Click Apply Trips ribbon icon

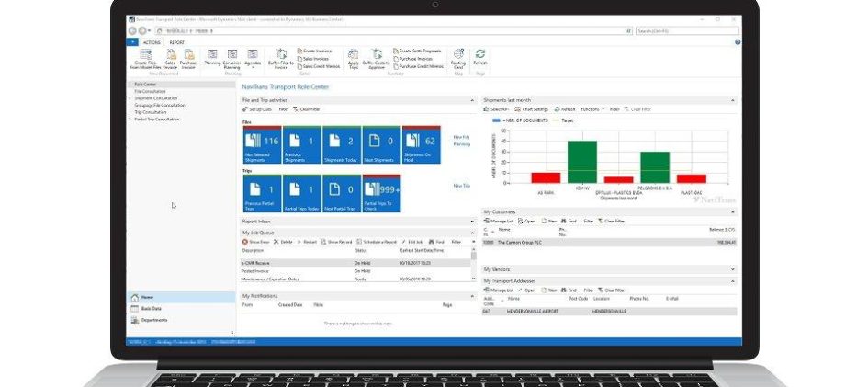point(354,59)
